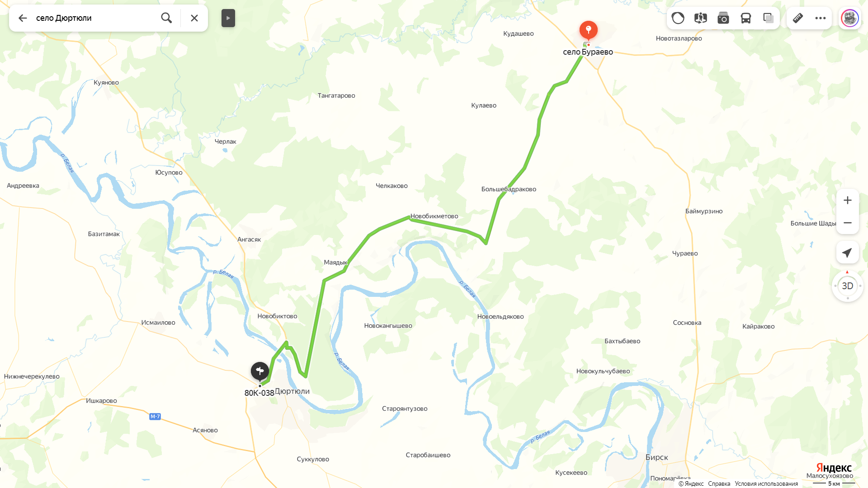Switch map tilt to 3D
The image size is (868, 488).
point(848,286)
